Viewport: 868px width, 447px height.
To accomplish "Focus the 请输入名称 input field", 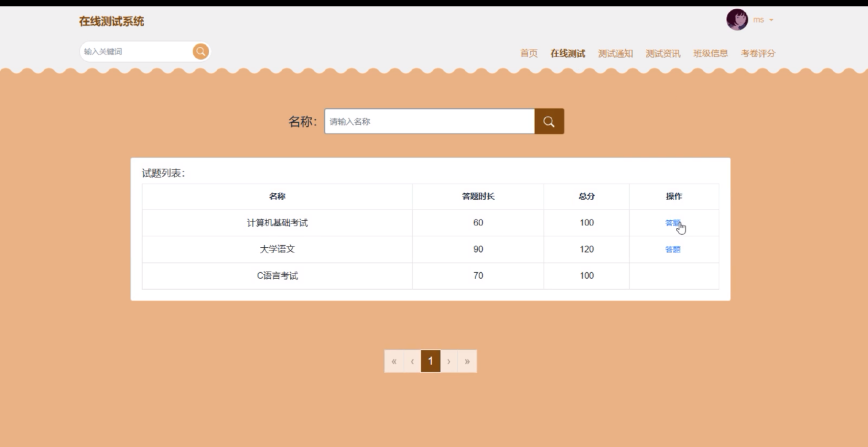I will [429, 122].
